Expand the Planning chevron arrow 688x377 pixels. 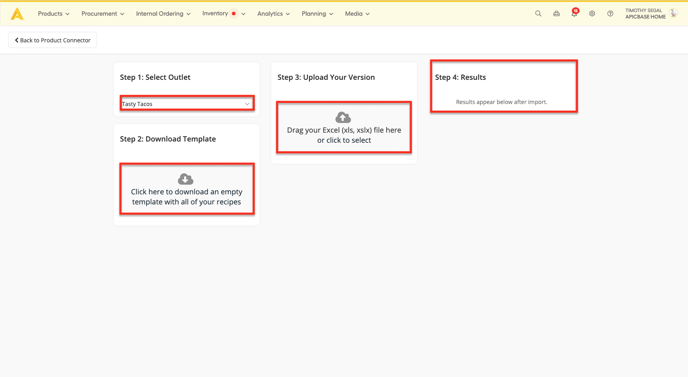pos(331,14)
